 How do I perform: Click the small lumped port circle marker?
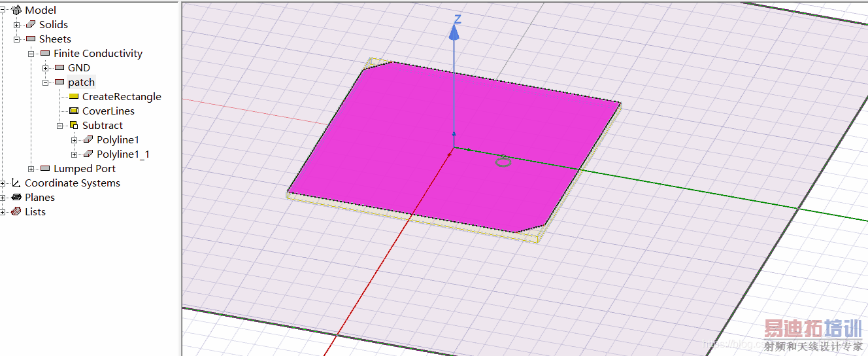tap(503, 160)
